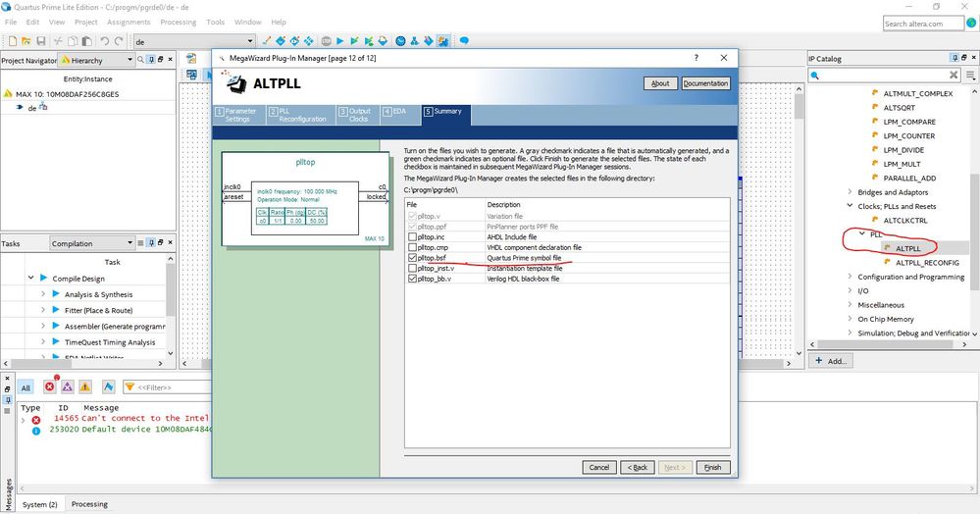Open the Assignments menu

coord(129,22)
